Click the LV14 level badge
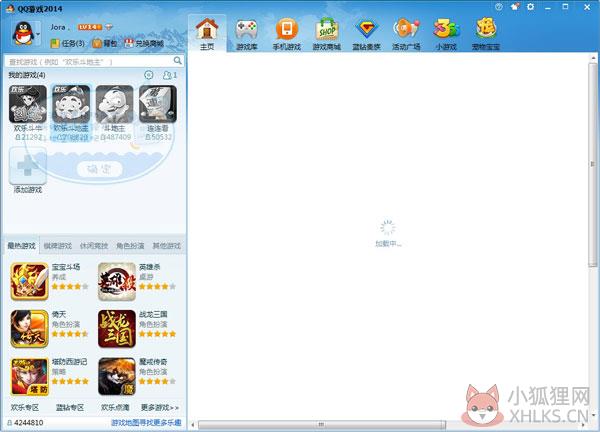 point(90,27)
